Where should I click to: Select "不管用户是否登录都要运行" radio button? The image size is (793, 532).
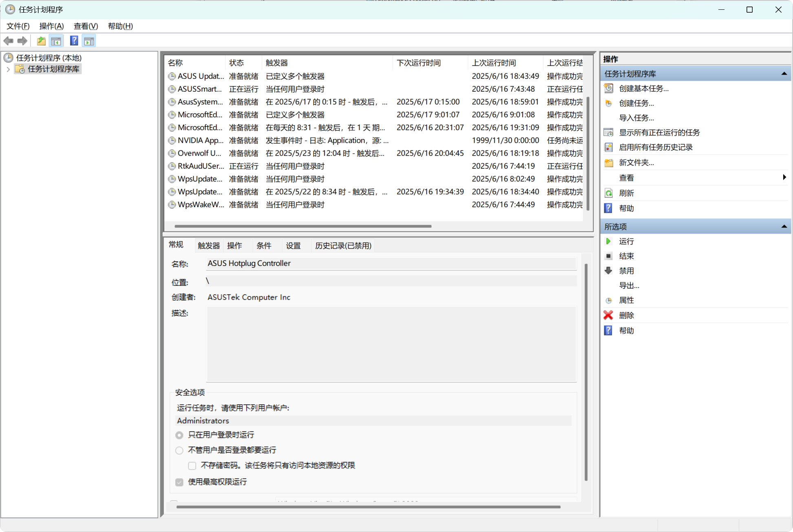pos(179,450)
